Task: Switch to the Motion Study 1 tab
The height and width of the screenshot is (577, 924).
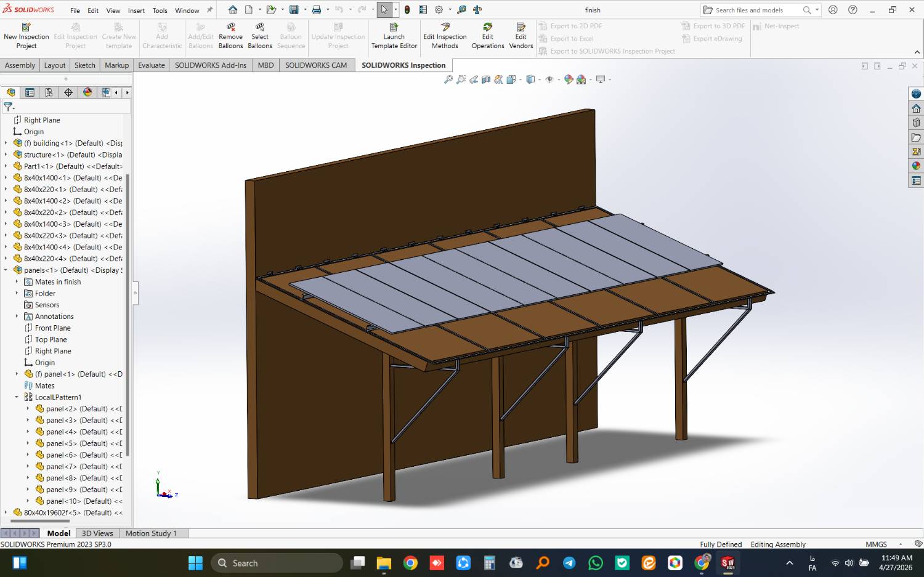Action: [x=151, y=533]
